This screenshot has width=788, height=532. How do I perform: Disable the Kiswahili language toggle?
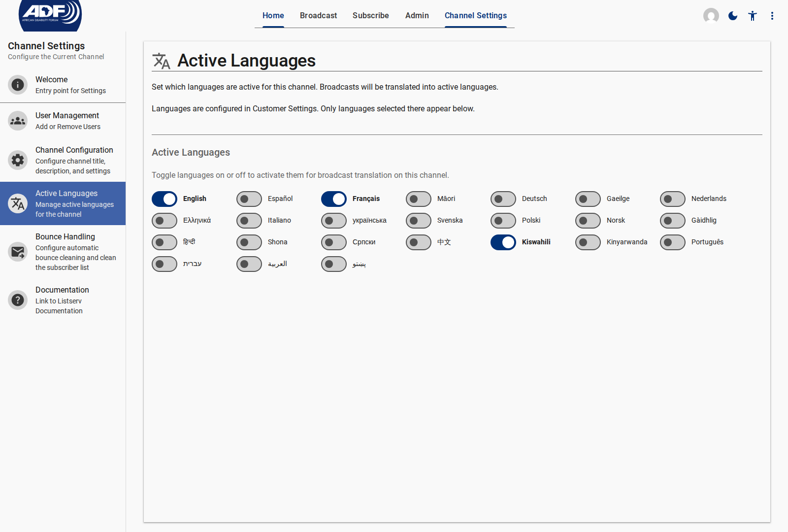[503, 242]
